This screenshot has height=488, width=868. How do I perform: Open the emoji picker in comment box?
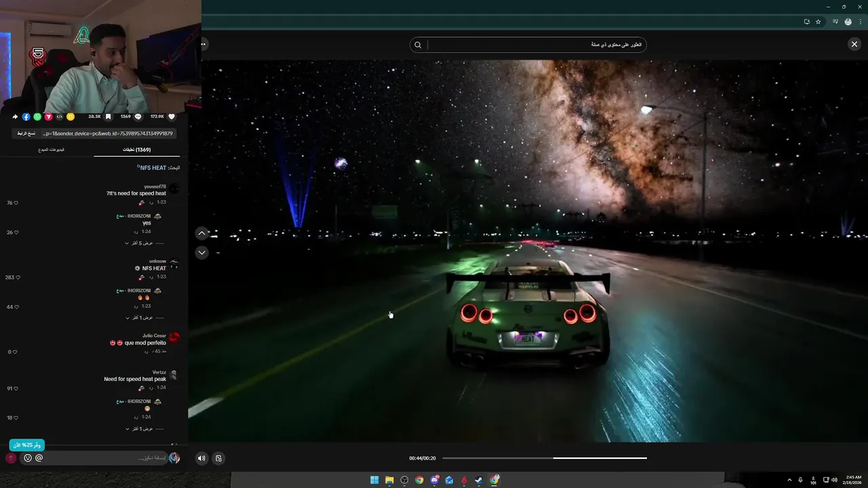(x=28, y=458)
